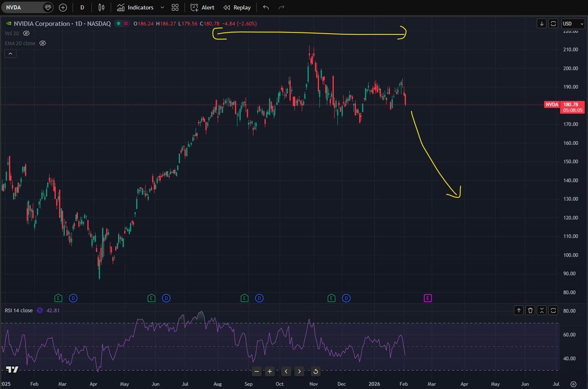Open the Indicators dialog
Image resolution: width=588 pixels, height=389 pixels.
pos(135,7)
